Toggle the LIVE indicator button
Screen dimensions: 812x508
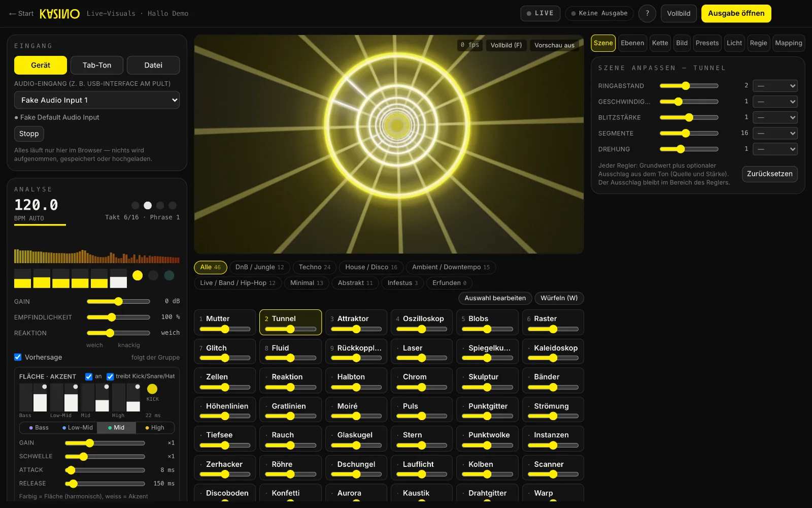click(x=540, y=13)
